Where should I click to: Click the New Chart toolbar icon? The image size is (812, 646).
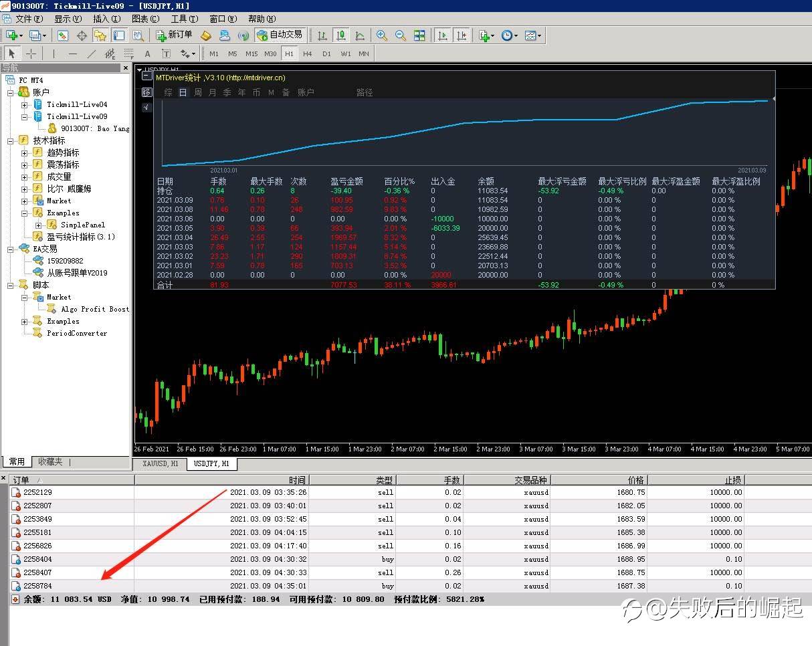pyautogui.click(x=13, y=35)
